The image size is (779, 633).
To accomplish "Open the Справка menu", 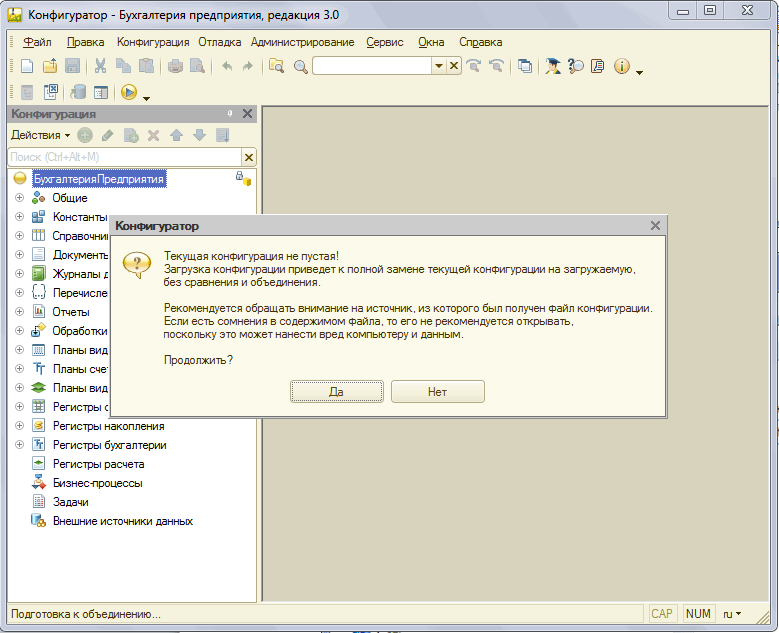I will [480, 42].
